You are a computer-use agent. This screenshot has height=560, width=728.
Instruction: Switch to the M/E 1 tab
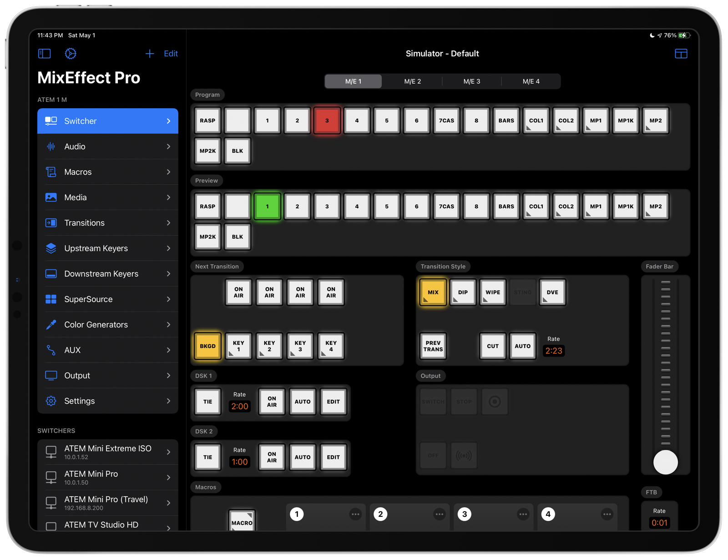point(354,81)
